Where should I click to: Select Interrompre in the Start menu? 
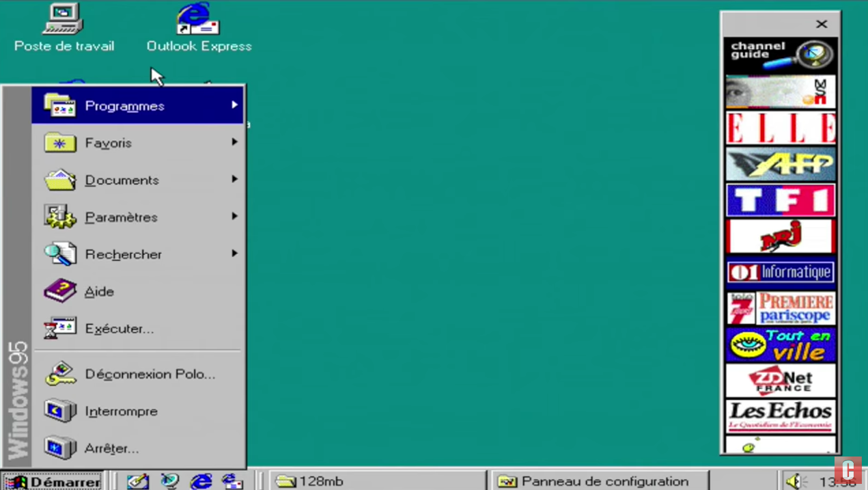click(137, 411)
